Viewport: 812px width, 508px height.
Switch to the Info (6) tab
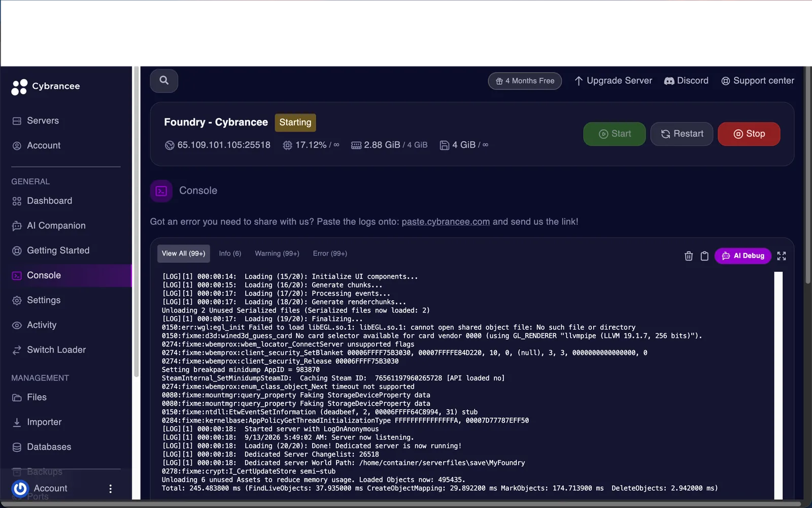pyautogui.click(x=230, y=253)
